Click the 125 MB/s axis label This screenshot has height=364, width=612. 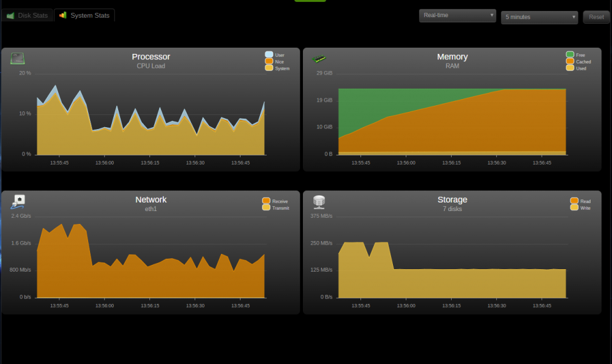pos(322,270)
